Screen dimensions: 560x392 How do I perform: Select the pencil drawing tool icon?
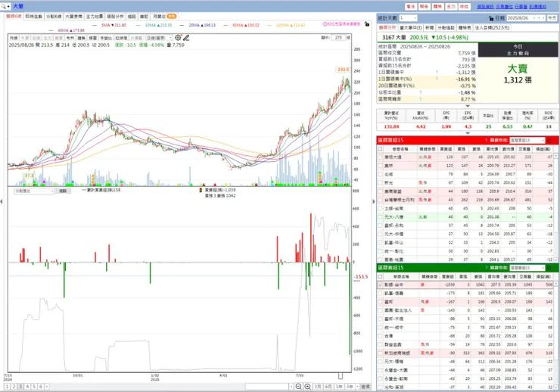click(x=186, y=38)
